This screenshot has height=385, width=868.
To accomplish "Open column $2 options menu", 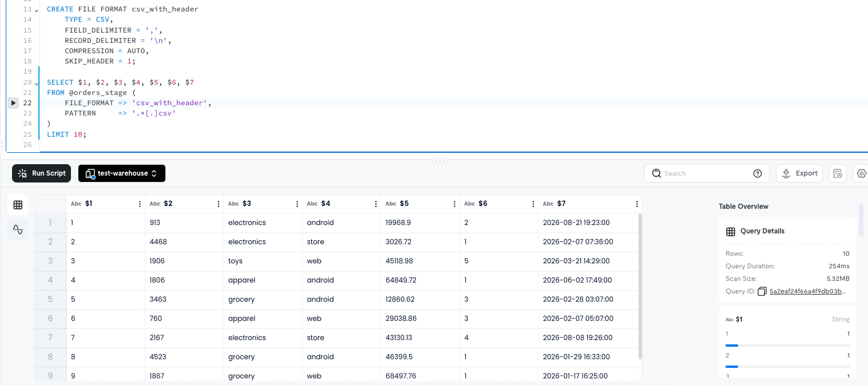I will tap(218, 204).
